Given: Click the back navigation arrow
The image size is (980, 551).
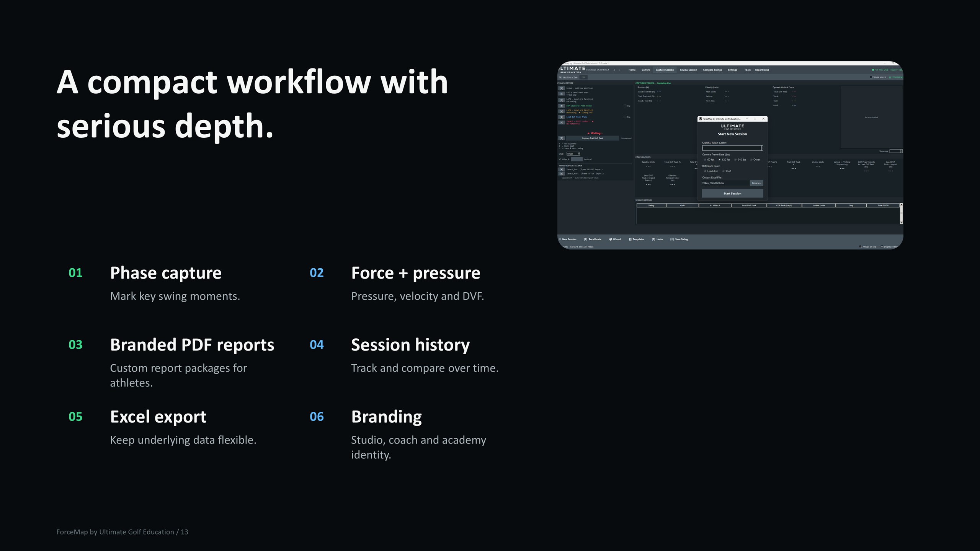Looking at the screenshot, I should coord(614,70).
